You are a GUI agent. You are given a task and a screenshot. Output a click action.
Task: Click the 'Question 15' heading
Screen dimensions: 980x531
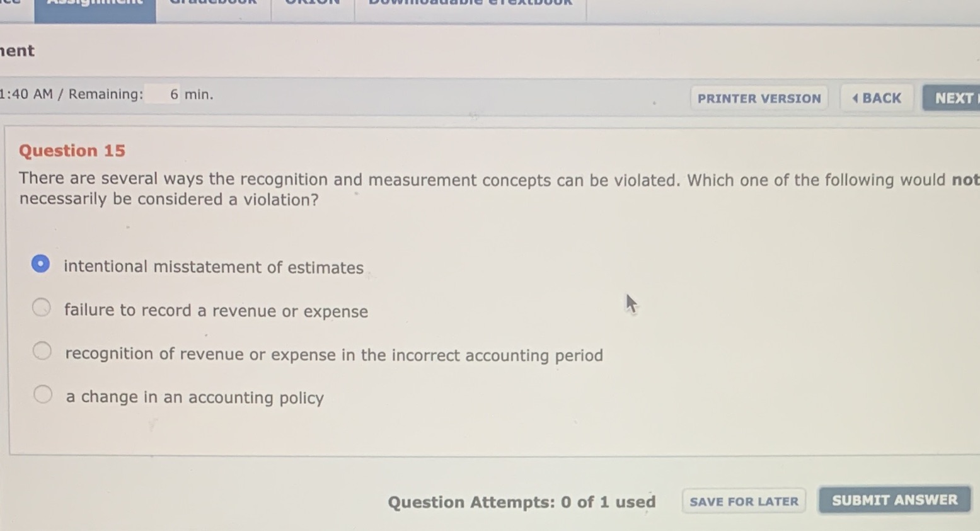click(x=71, y=150)
